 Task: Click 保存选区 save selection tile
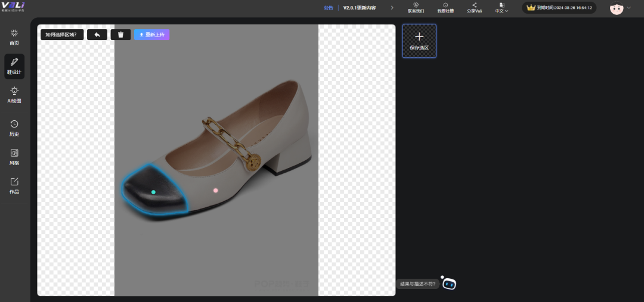[x=419, y=41]
